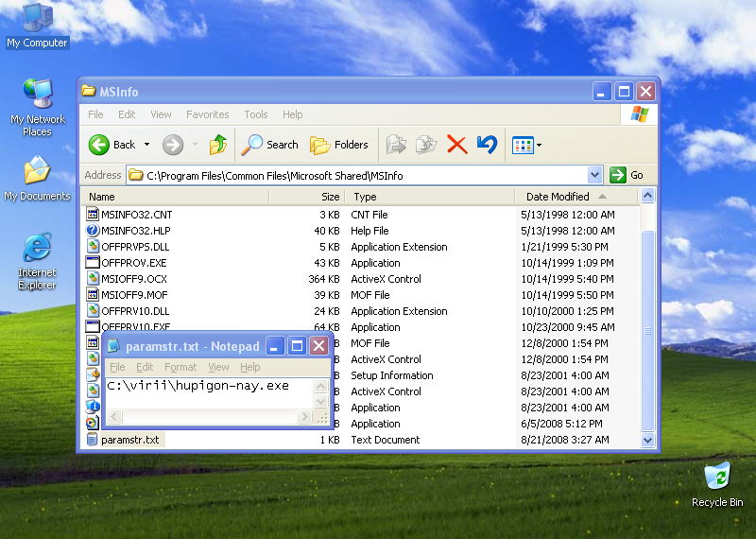Open the Views toolbar button
This screenshot has height=539, width=756.
click(x=526, y=145)
